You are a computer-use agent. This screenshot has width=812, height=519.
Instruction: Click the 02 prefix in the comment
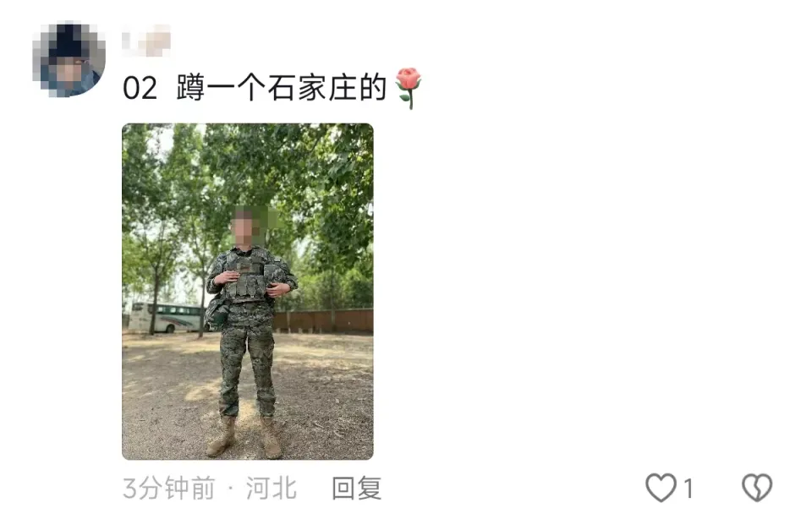(140, 89)
